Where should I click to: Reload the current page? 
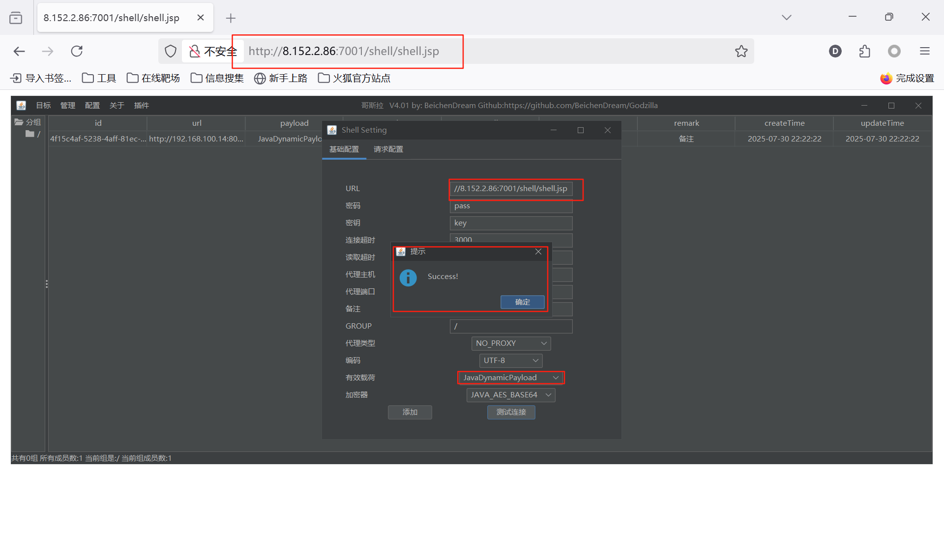77,51
